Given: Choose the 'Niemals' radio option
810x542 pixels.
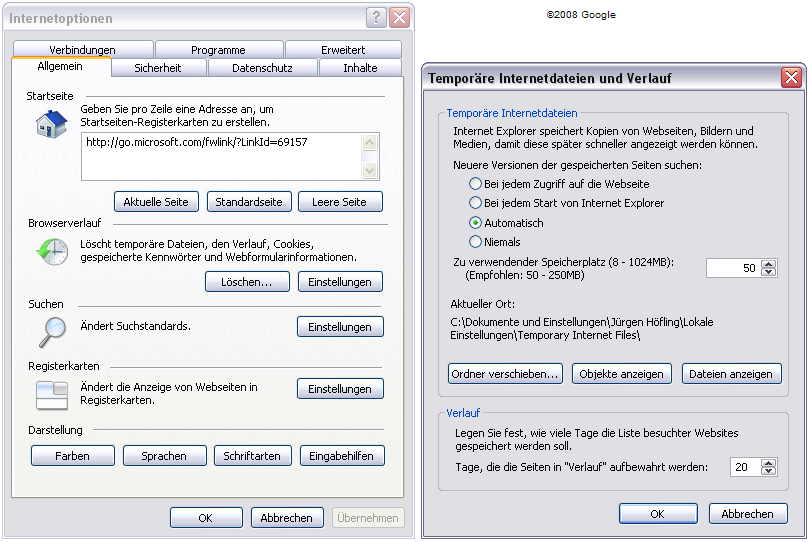Looking at the screenshot, I should point(475,241).
